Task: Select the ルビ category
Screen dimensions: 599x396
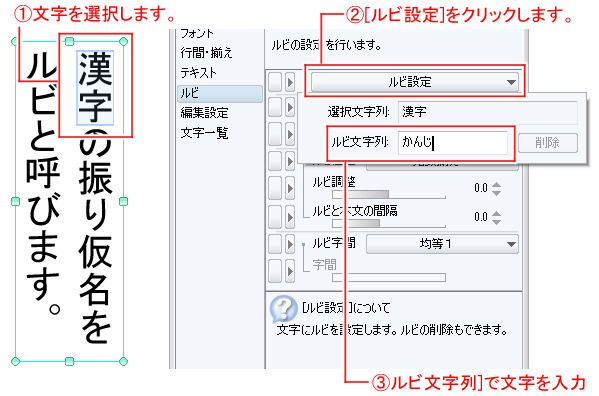Action: [220, 94]
